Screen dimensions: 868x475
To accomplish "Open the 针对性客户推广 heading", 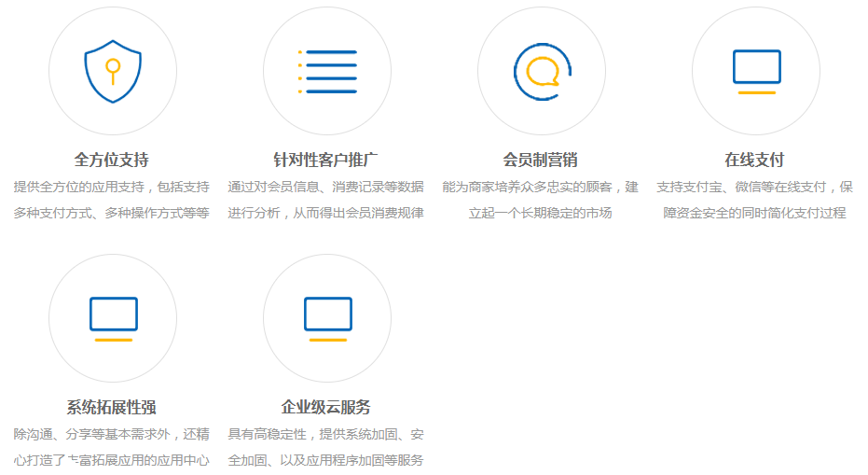I will 326,160.
